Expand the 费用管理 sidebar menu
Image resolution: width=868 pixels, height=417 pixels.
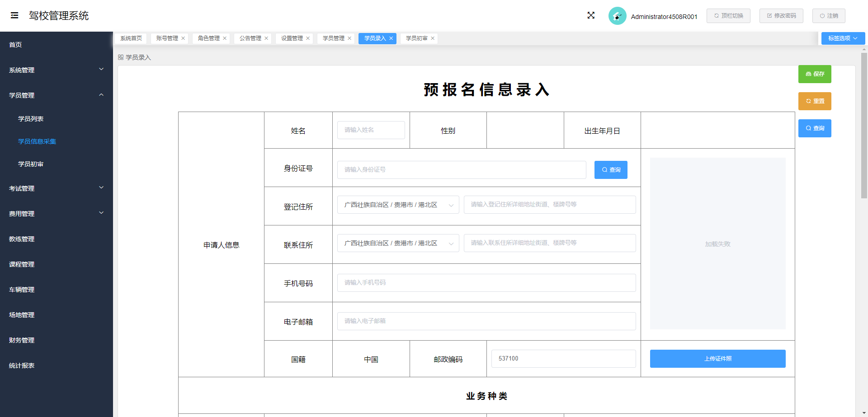pyautogui.click(x=57, y=214)
